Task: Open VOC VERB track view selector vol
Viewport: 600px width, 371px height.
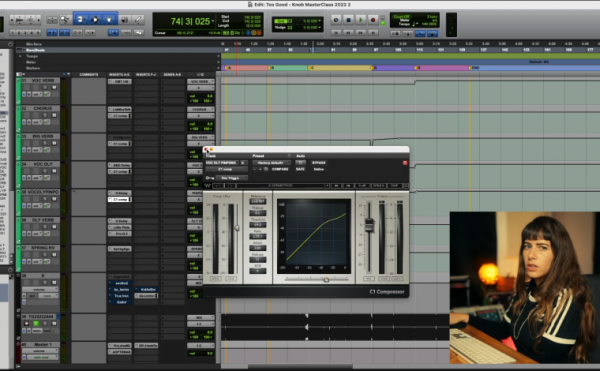Action: coord(37,94)
